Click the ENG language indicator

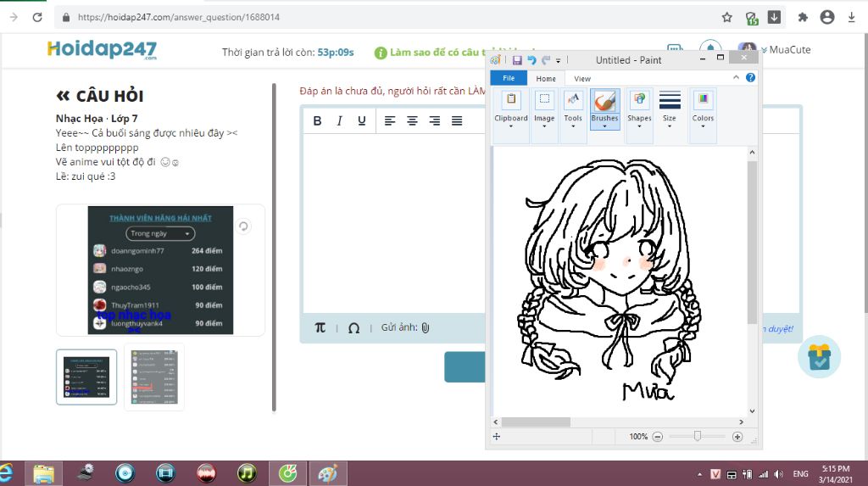tap(800, 474)
